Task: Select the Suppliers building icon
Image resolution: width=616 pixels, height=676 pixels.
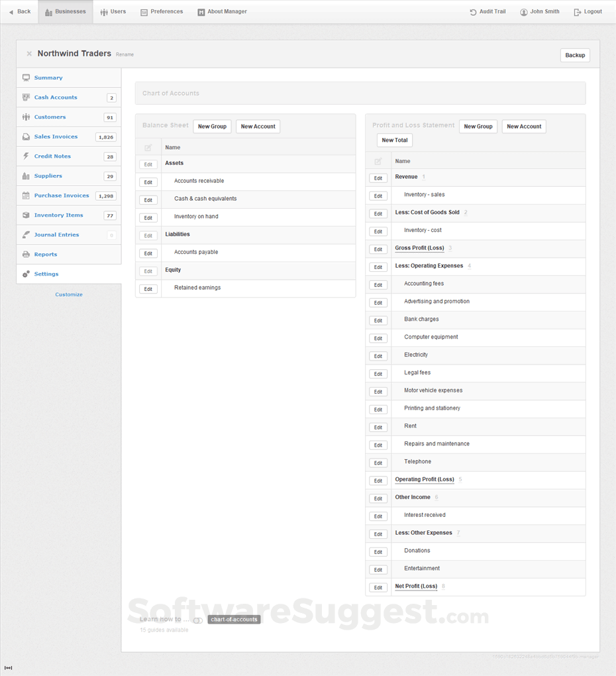Action: [25, 176]
